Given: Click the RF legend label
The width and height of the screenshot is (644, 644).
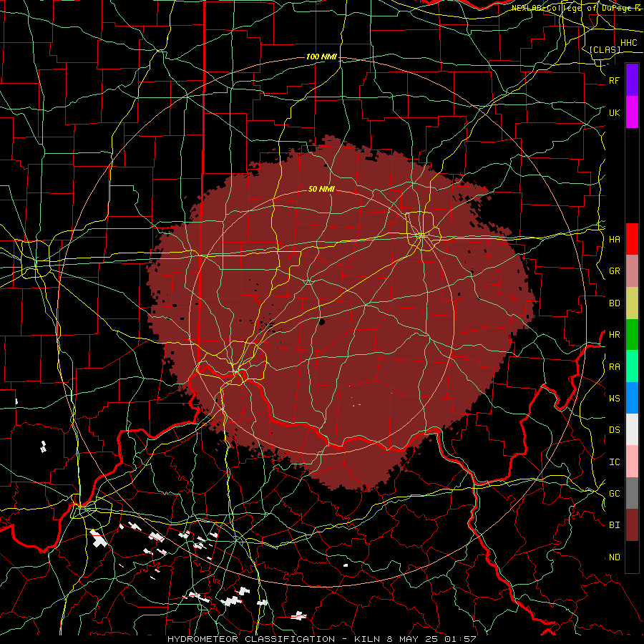Looking at the screenshot, I should point(614,80).
